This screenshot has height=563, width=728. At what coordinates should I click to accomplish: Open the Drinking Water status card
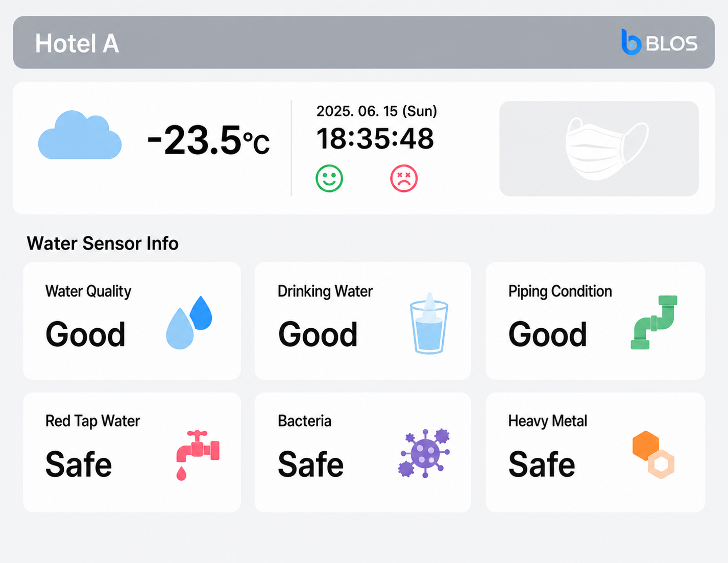(363, 321)
